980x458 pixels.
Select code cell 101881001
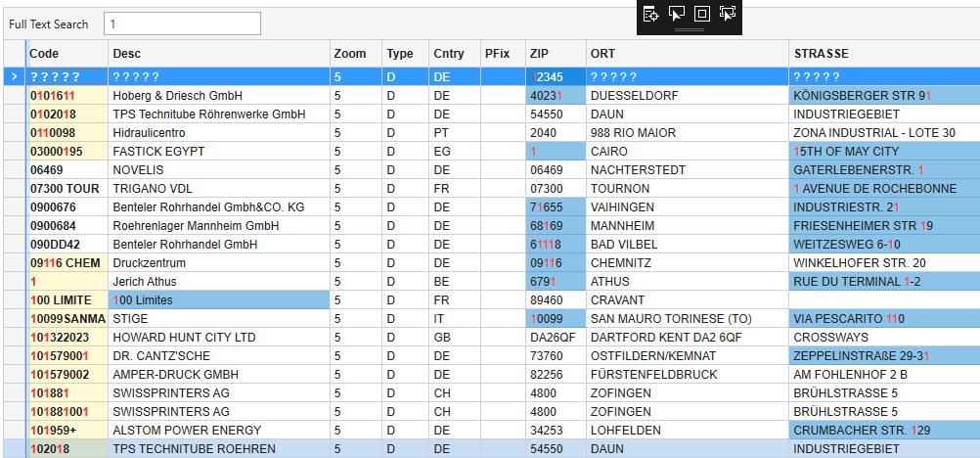coord(67,412)
